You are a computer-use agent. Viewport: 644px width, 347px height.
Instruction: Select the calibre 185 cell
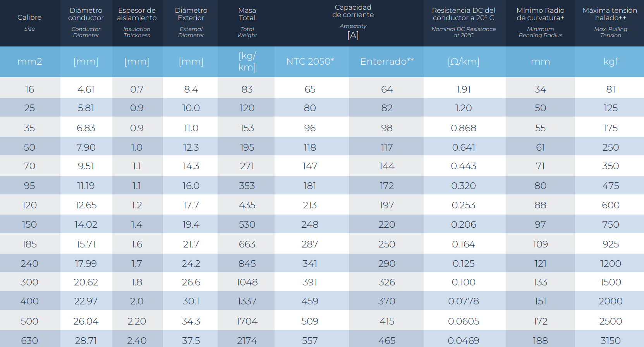pos(29,244)
